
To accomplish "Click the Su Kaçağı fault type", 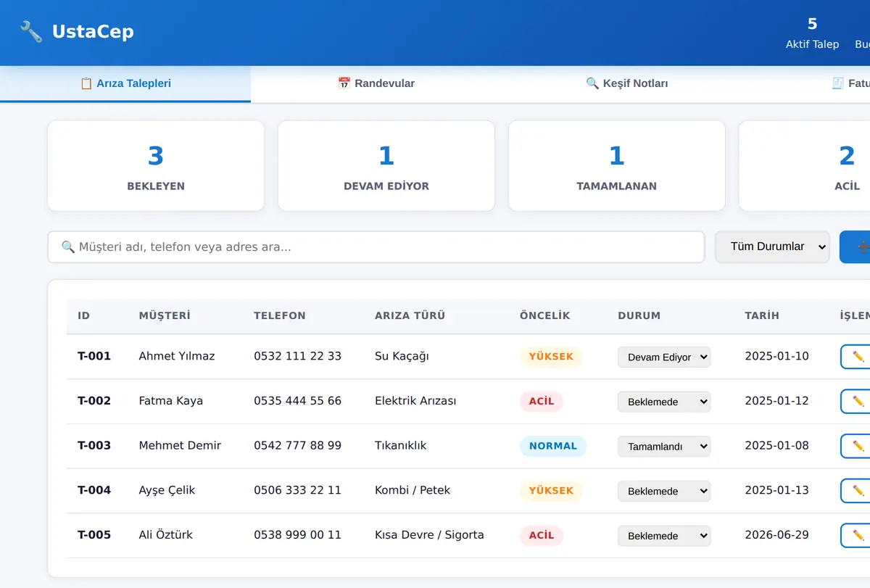I will pyautogui.click(x=402, y=356).
